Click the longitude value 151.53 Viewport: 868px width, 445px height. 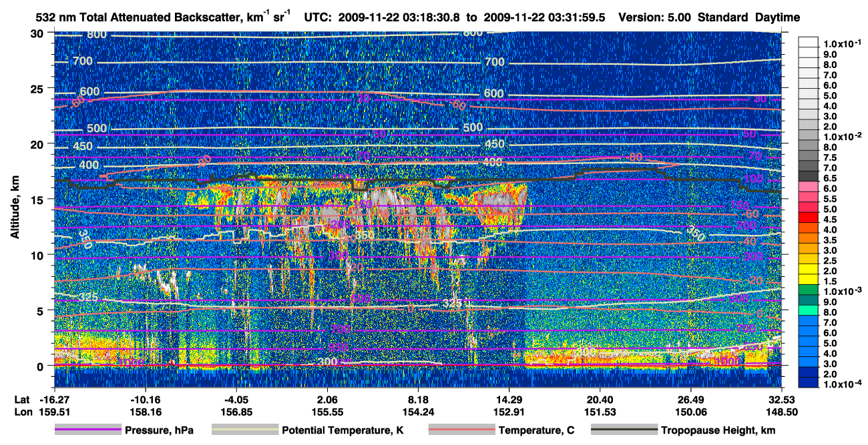[x=600, y=412]
